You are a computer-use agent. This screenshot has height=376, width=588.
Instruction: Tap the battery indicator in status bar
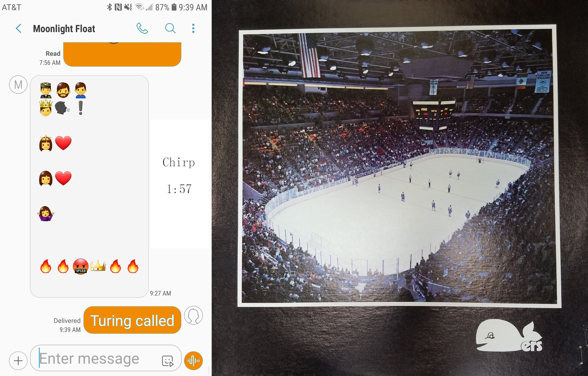pos(174,7)
